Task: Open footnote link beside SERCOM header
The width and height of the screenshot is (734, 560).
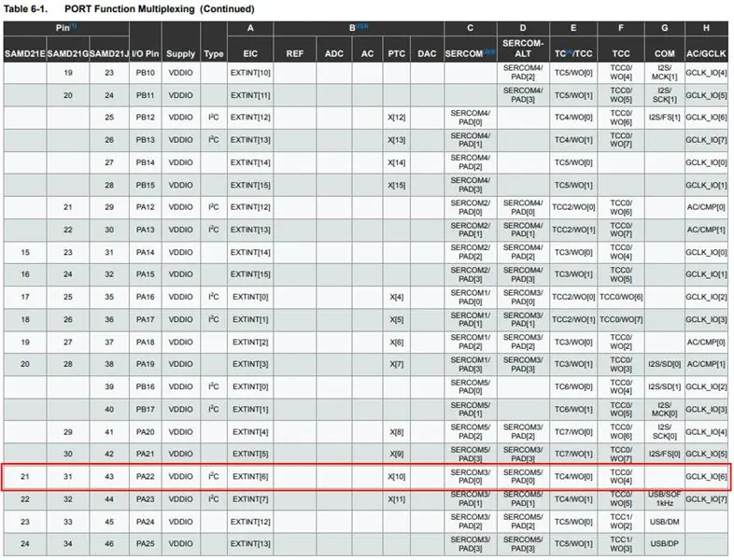Action: (x=489, y=52)
